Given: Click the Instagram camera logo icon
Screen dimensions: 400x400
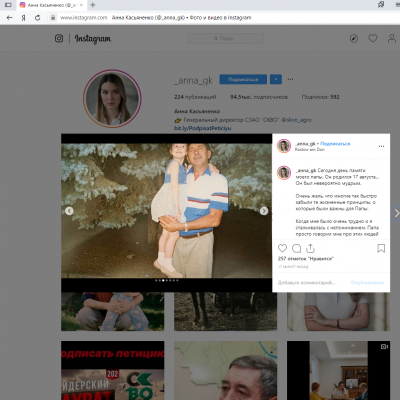Looking at the screenshot, I should (x=59, y=38).
